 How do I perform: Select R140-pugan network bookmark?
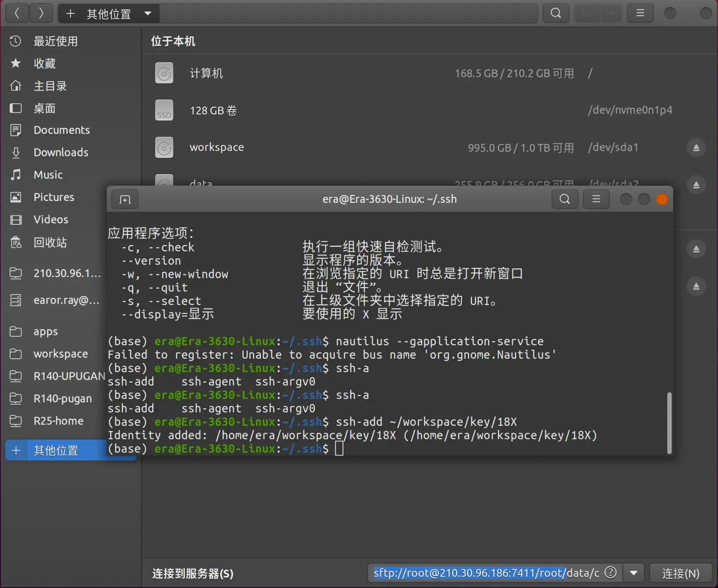(62, 399)
